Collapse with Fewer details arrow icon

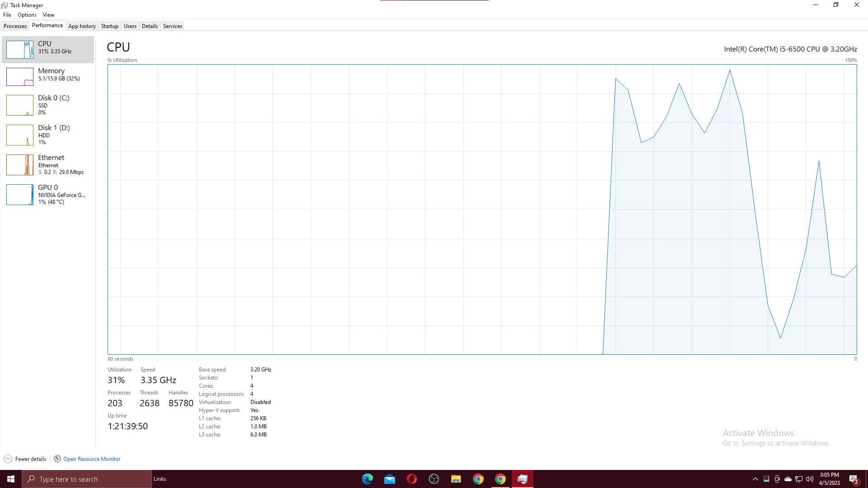(x=8, y=459)
